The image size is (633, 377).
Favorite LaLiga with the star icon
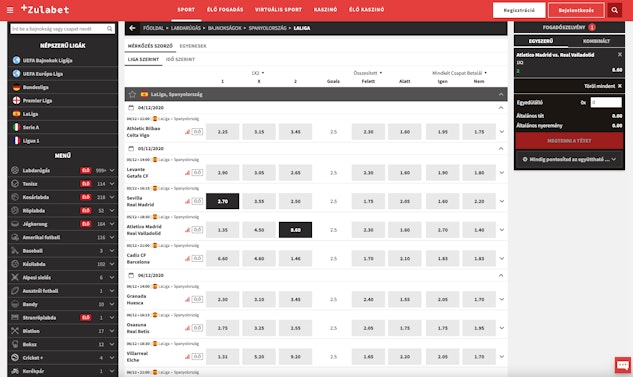point(132,94)
